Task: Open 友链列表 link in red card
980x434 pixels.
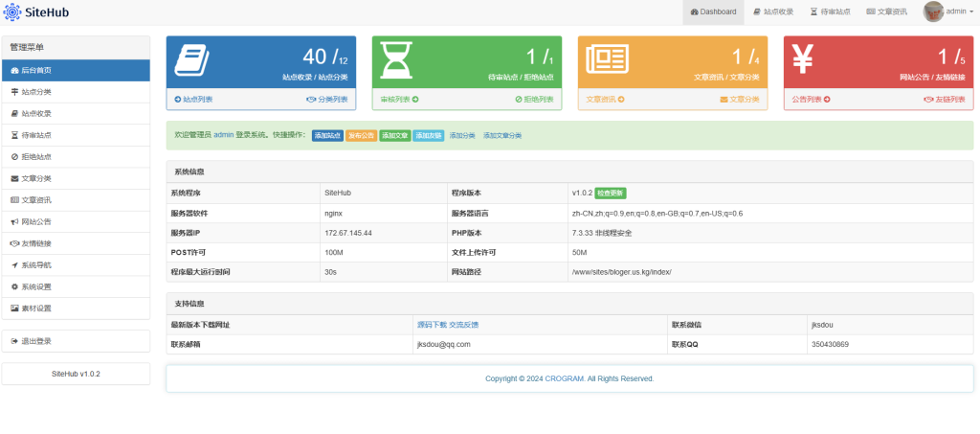Action: [945, 100]
